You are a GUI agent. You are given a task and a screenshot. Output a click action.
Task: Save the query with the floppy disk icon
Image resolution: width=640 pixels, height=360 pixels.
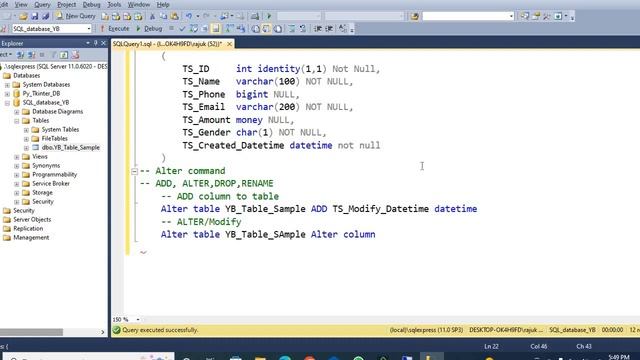[x=34, y=16]
